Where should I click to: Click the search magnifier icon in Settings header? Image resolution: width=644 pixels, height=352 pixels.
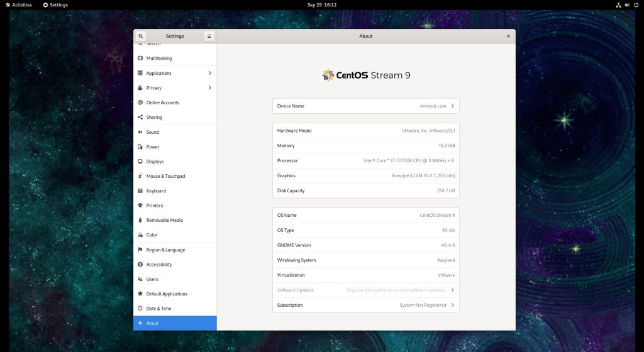pyautogui.click(x=140, y=36)
